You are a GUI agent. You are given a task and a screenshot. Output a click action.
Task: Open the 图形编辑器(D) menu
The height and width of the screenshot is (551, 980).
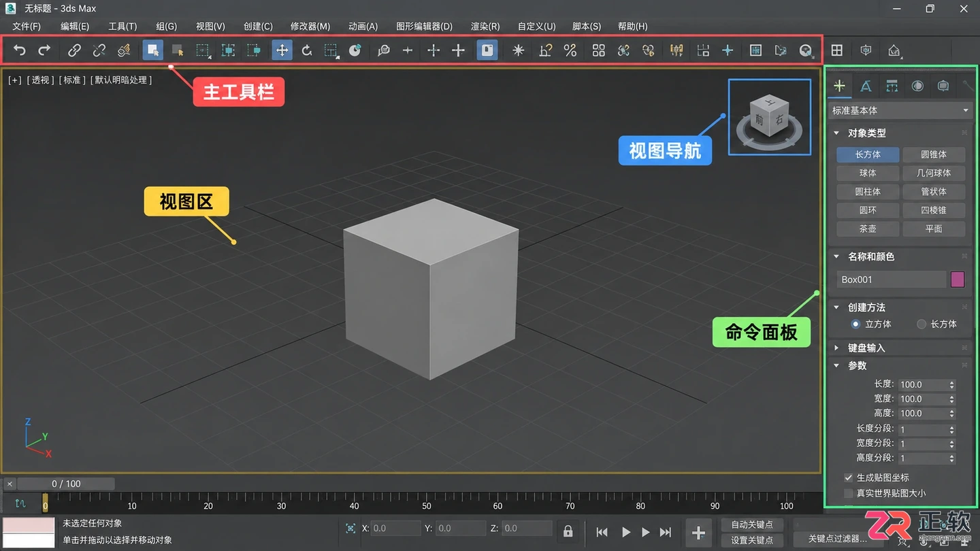(424, 27)
